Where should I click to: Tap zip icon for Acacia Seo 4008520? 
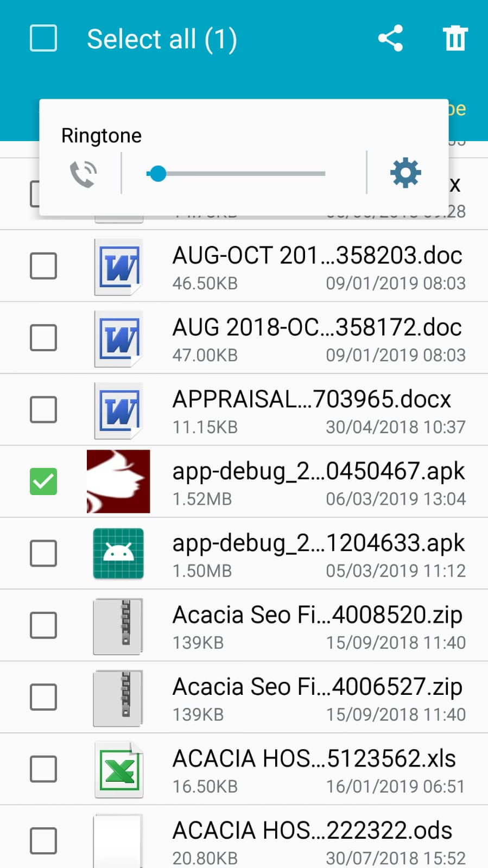pos(118,625)
